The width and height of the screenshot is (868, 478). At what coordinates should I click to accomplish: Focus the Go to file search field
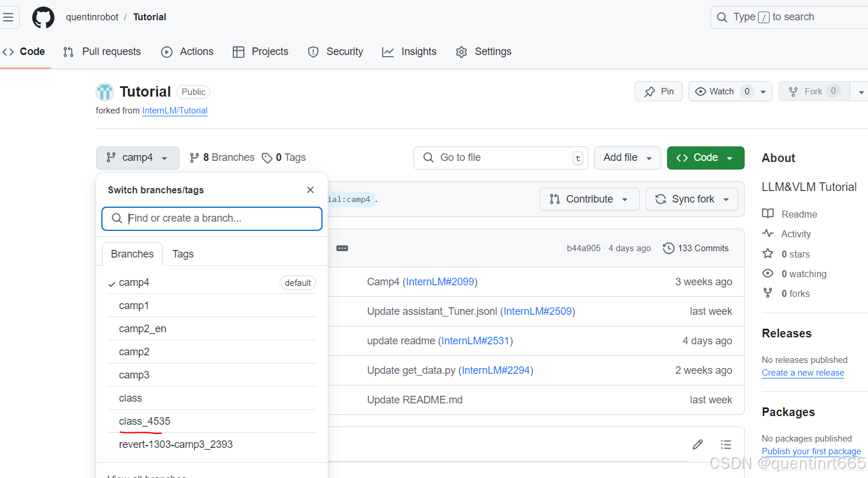(x=501, y=157)
